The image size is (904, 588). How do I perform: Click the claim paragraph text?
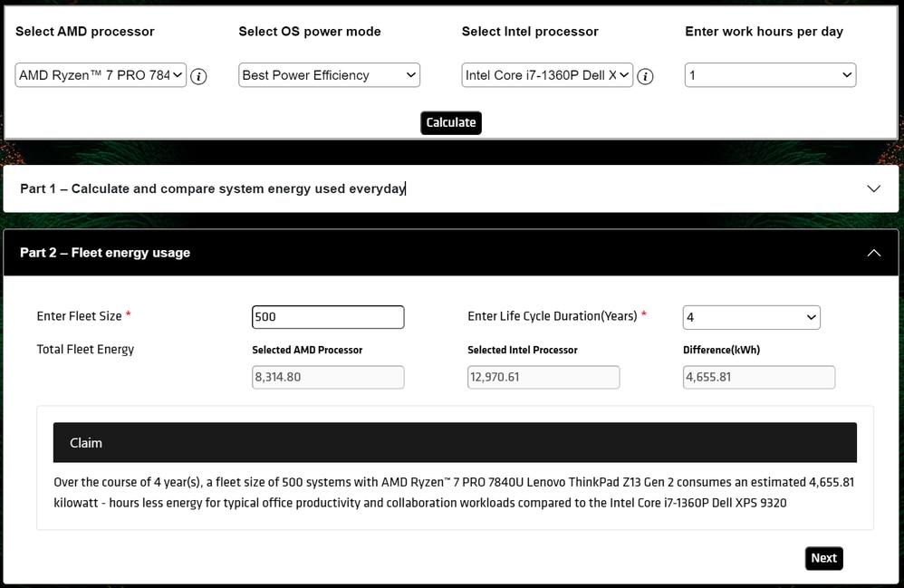tap(454, 492)
